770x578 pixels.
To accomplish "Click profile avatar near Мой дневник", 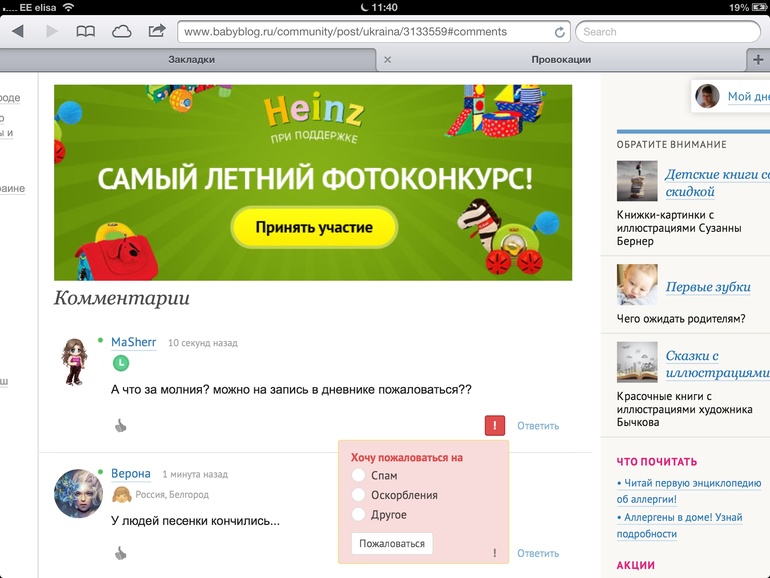I will pos(707,96).
